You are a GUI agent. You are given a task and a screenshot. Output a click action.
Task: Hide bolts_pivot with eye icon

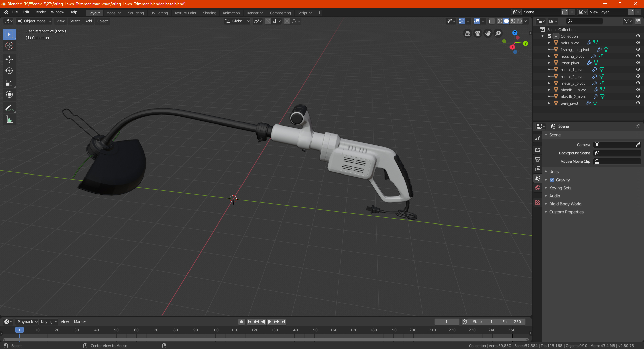638,43
